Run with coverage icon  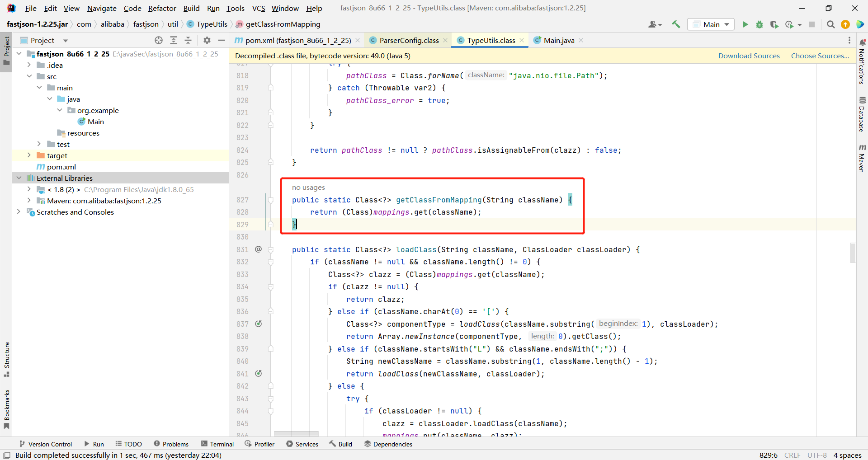point(774,24)
